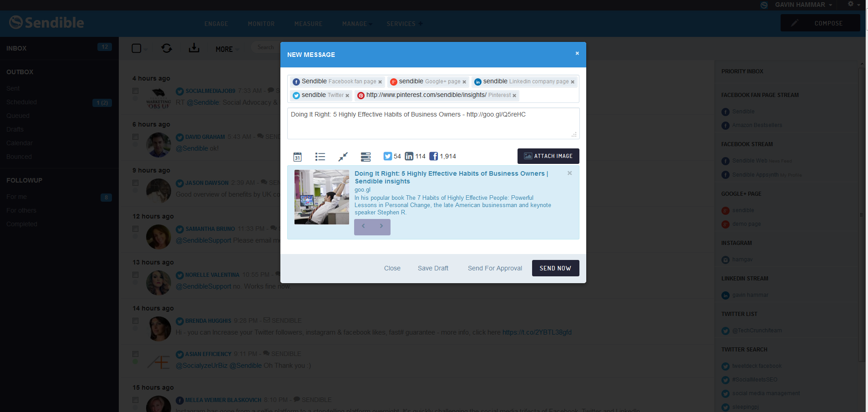
Task: Expand the MORE actions dropdown
Action: (227, 49)
